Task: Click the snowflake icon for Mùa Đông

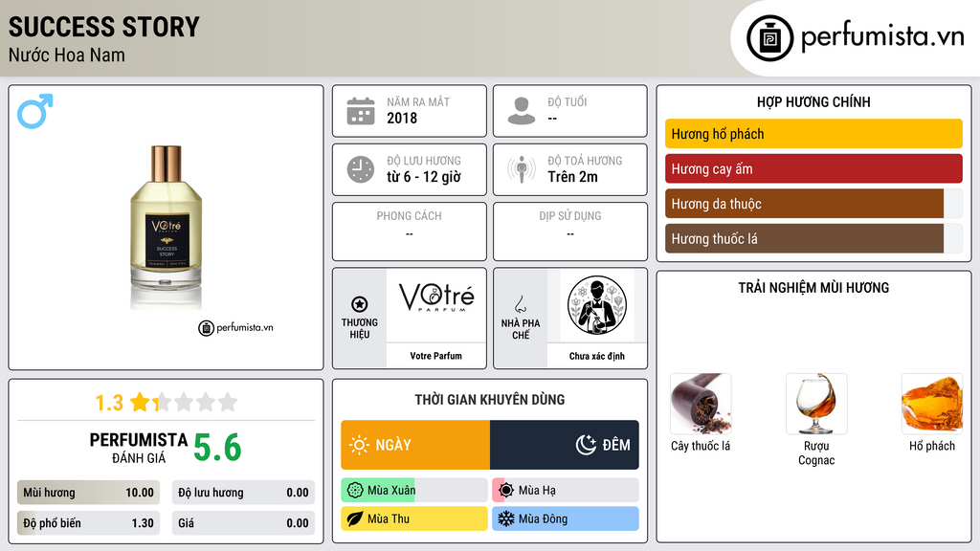Action: (x=506, y=518)
